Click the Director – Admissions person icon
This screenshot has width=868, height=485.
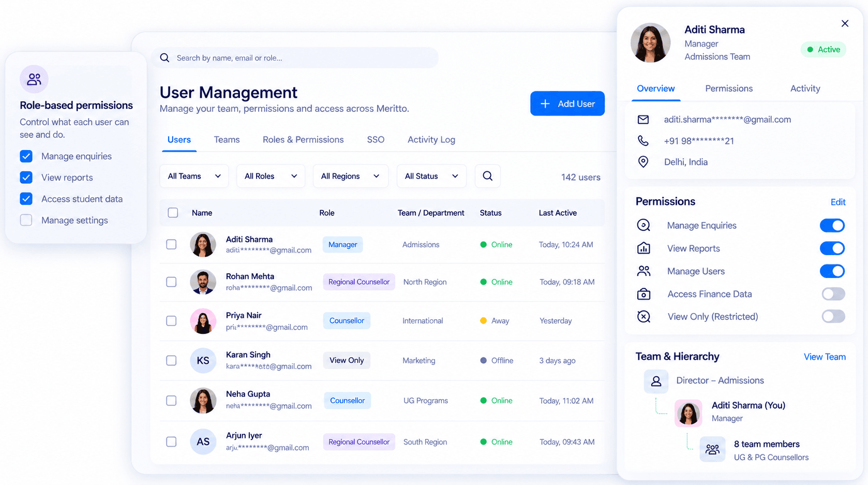656,381
